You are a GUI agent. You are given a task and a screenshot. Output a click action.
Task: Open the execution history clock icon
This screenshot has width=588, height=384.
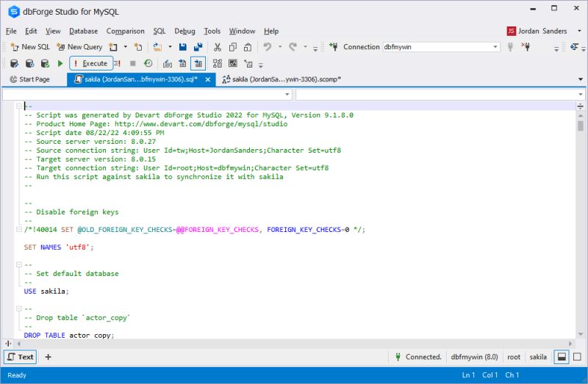coord(148,63)
